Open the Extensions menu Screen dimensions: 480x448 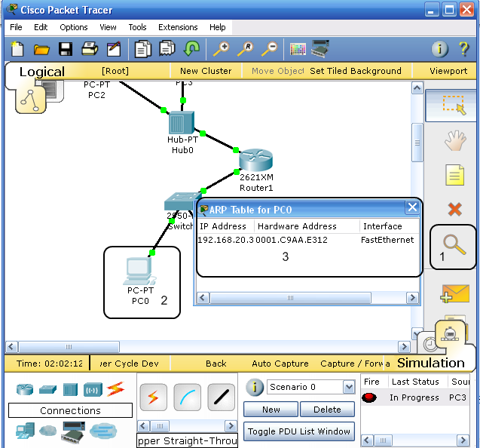click(178, 27)
